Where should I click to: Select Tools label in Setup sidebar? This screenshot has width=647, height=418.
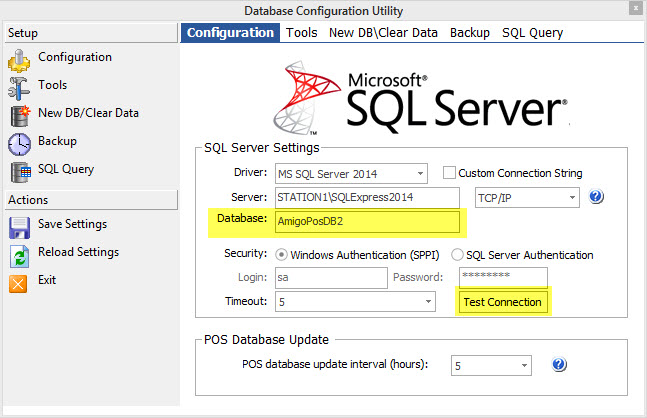(x=52, y=85)
